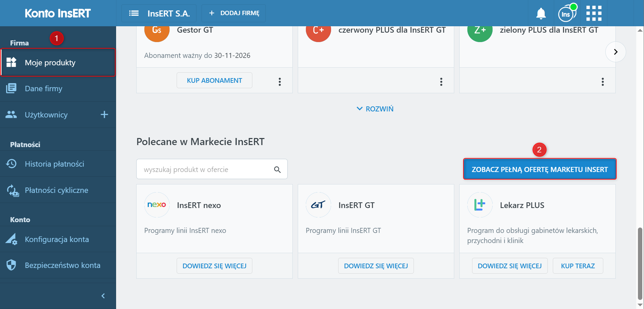This screenshot has width=644, height=309.
Task: Select Bezpieczeństwo konta in sidebar
Action: (62, 265)
